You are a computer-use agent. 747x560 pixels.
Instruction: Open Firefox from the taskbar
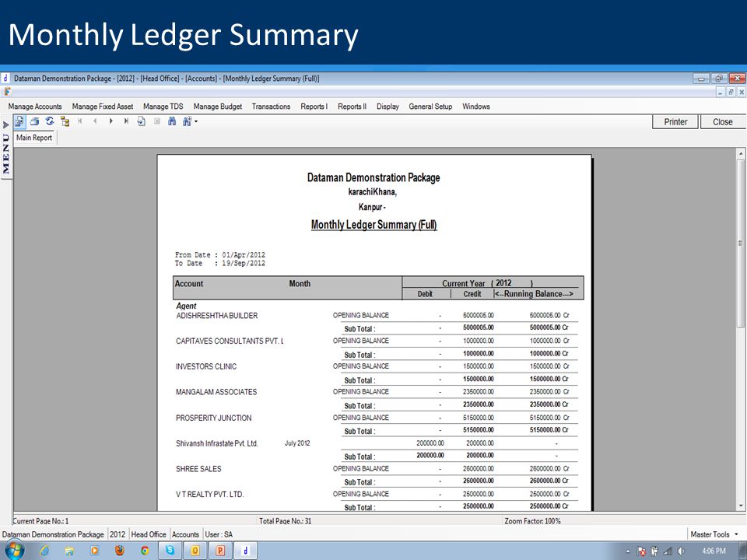coord(120,551)
